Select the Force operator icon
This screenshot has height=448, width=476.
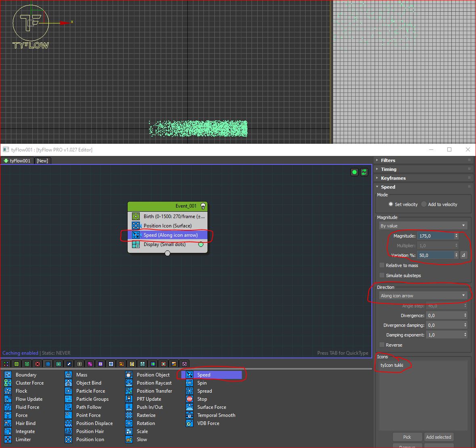[8, 415]
